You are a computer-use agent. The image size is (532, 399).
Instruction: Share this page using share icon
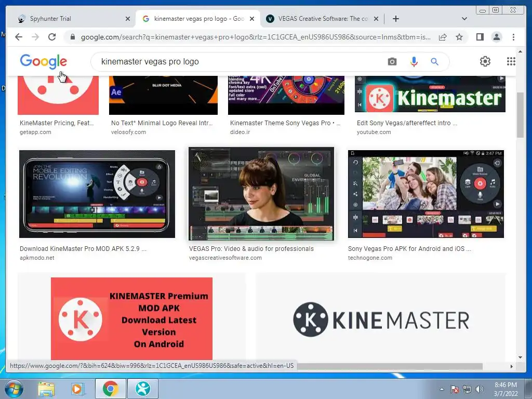click(x=443, y=37)
